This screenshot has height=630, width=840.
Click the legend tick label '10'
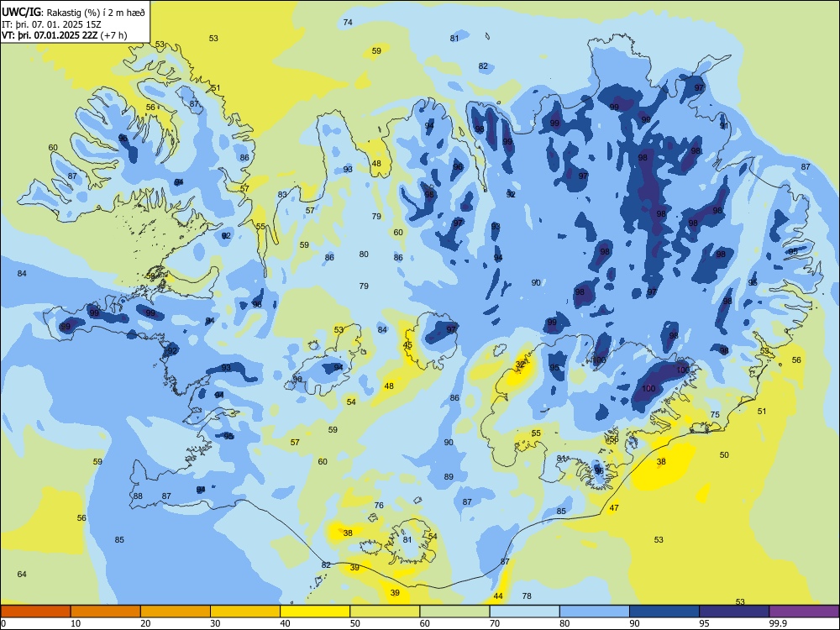coord(76,623)
